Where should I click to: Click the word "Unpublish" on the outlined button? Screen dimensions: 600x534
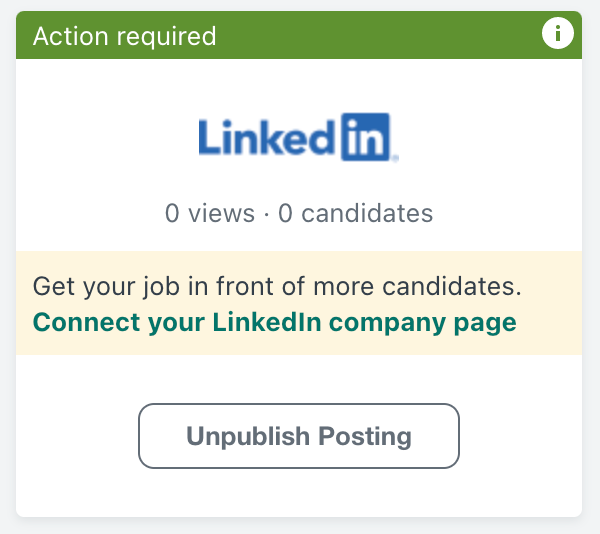point(248,436)
